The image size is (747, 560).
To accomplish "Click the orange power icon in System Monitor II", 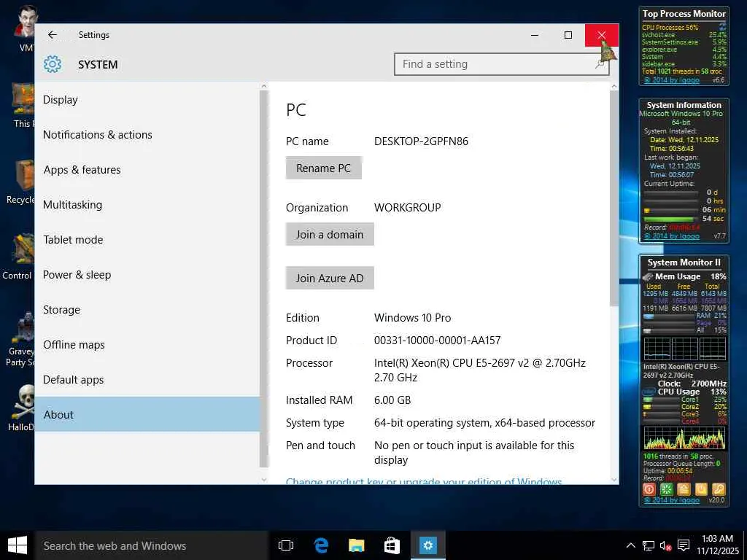I will click(701, 489).
